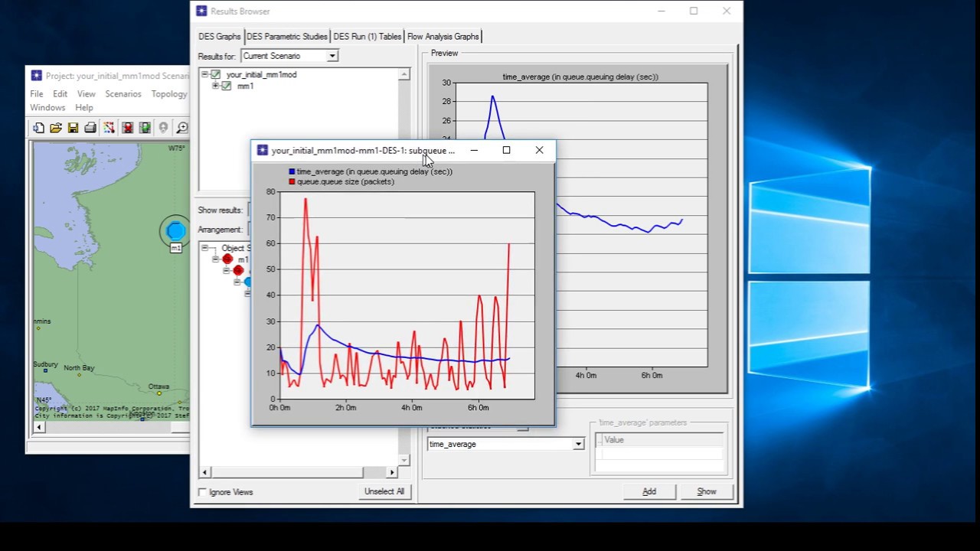
Task: Open the File menu in Project window
Action: 37,93
